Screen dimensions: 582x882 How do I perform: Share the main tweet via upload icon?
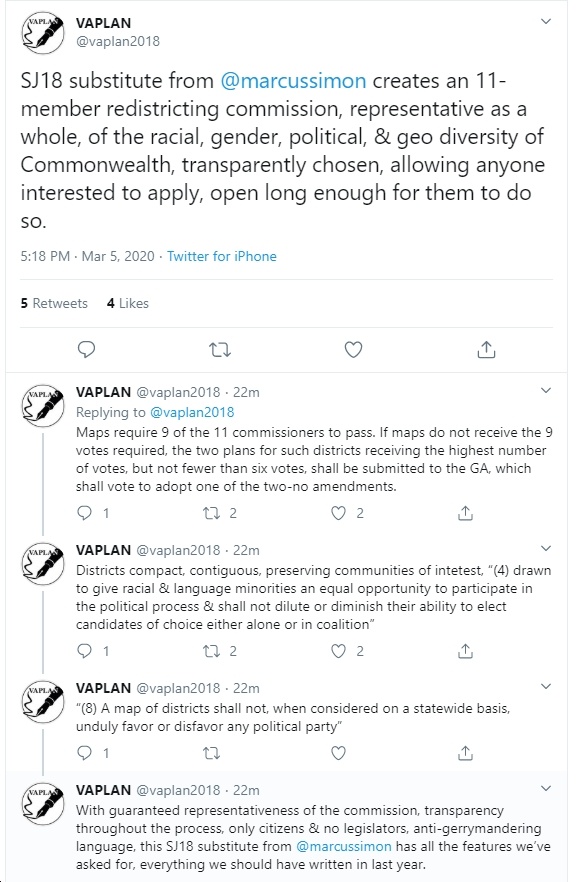[x=486, y=349]
